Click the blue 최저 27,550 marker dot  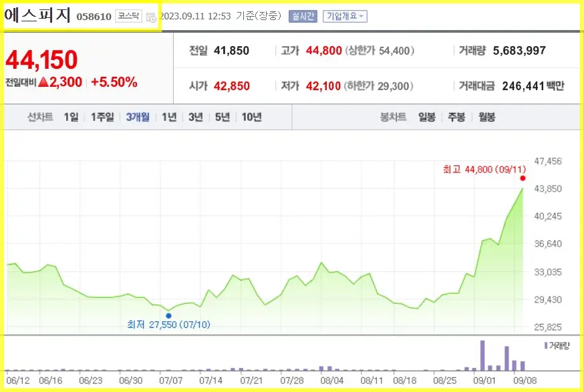[168, 315]
